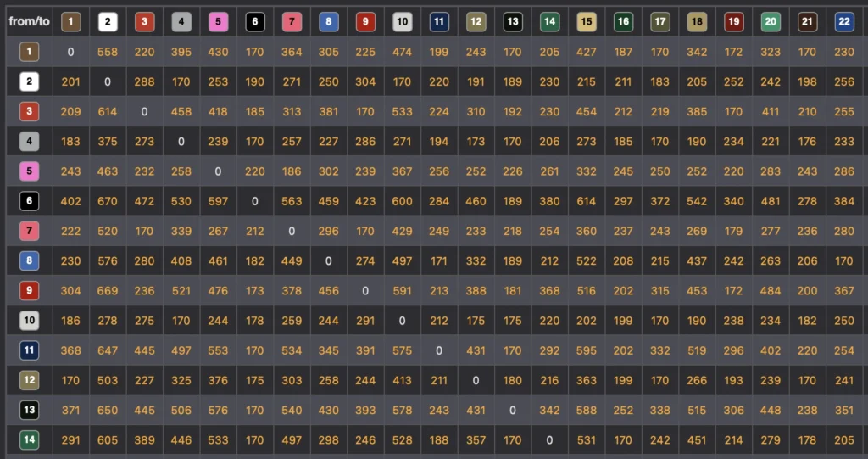Select the black row header badge 13
Image resolution: width=868 pixels, height=459 pixels.
[x=30, y=411]
